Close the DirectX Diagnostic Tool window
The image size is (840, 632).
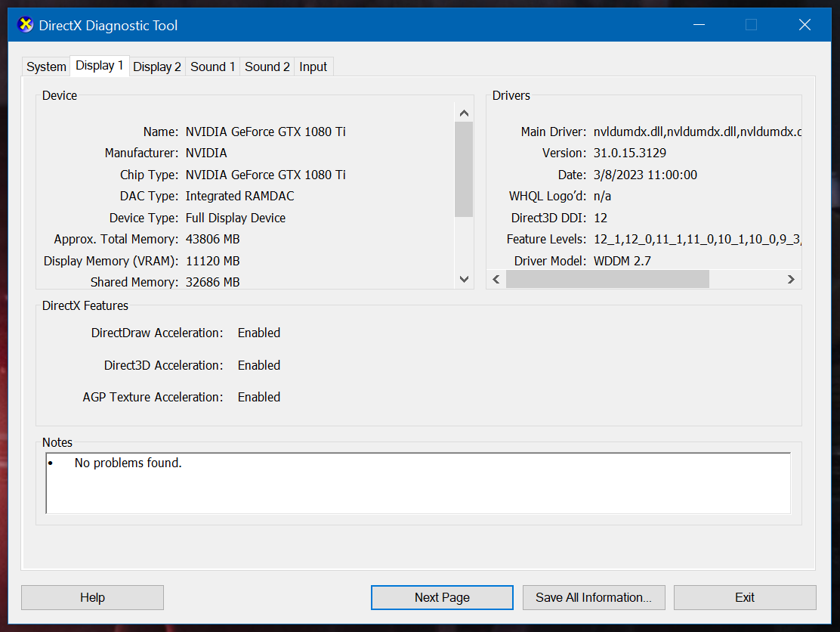point(804,25)
